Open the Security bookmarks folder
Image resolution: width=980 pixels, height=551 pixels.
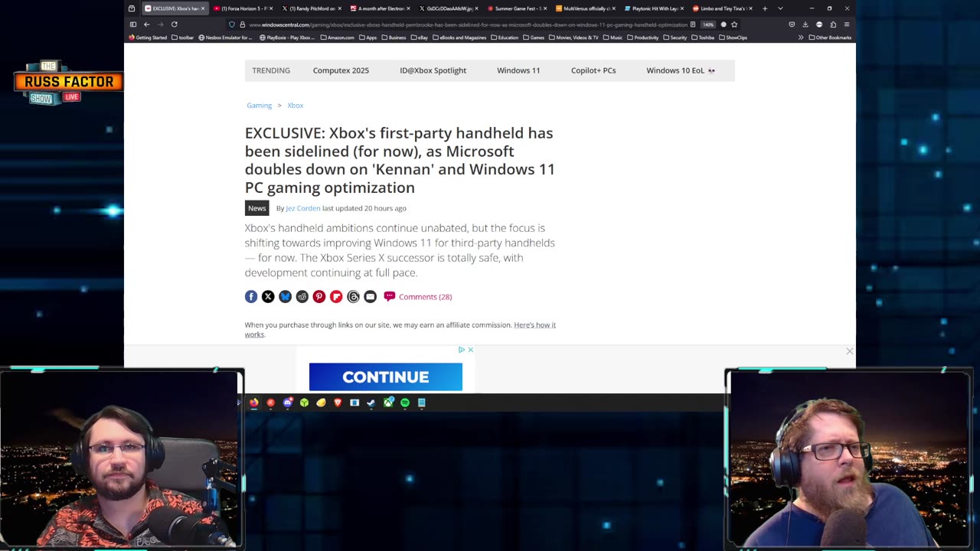[x=675, y=37]
